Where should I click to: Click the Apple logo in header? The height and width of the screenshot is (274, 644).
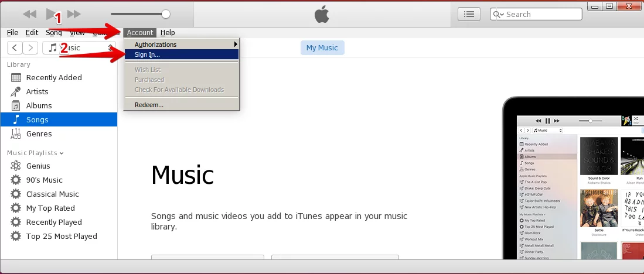(322, 15)
